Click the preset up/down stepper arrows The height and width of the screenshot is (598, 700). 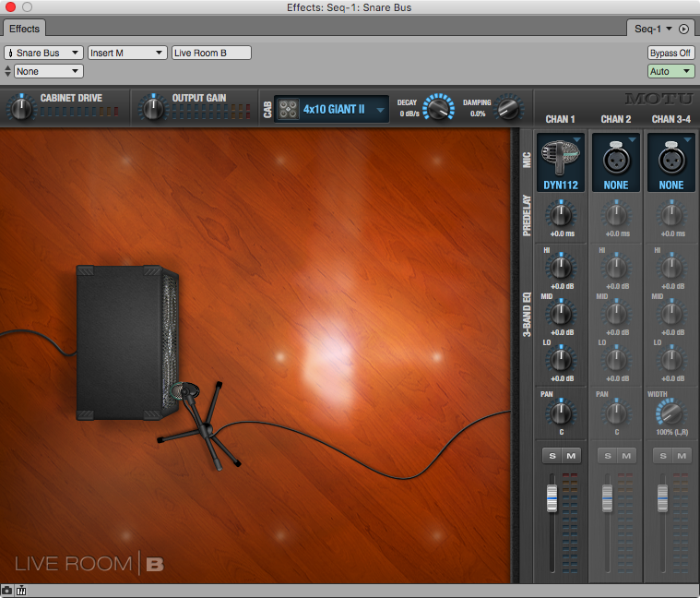7,71
